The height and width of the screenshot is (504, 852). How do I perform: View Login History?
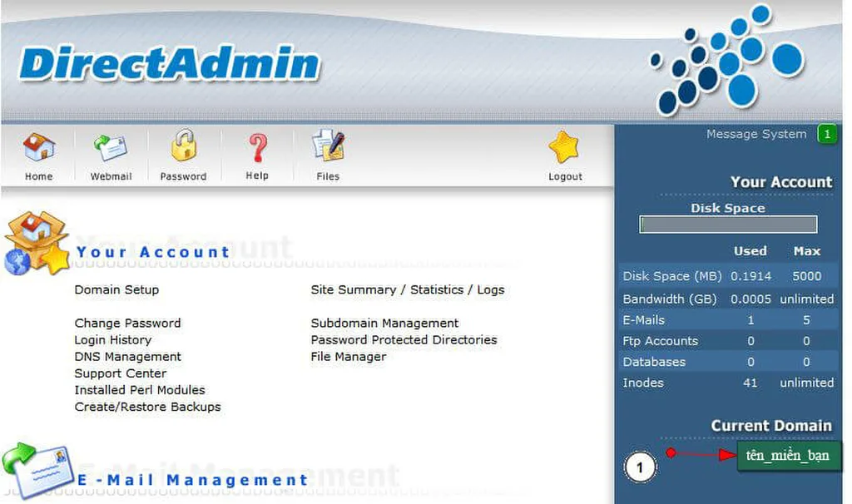point(113,340)
